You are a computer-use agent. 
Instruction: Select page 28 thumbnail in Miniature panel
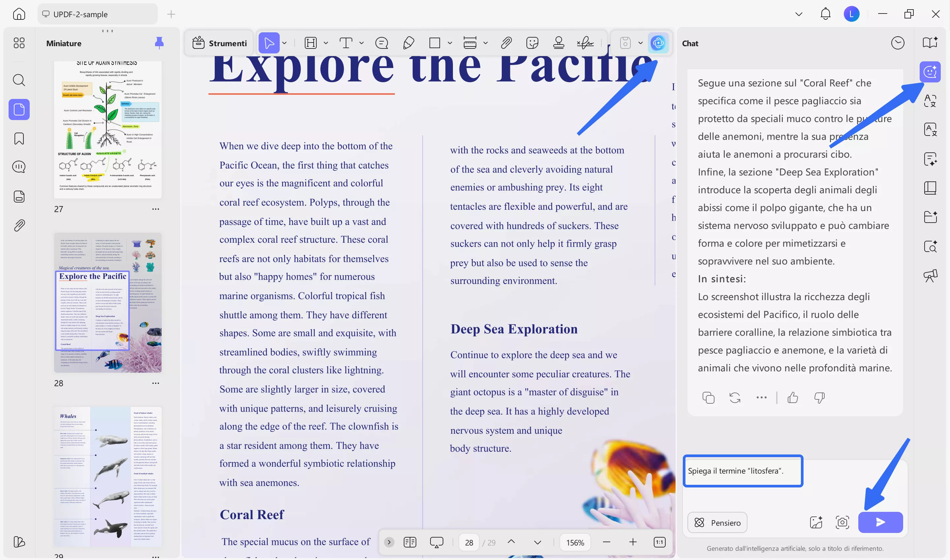tap(108, 302)
